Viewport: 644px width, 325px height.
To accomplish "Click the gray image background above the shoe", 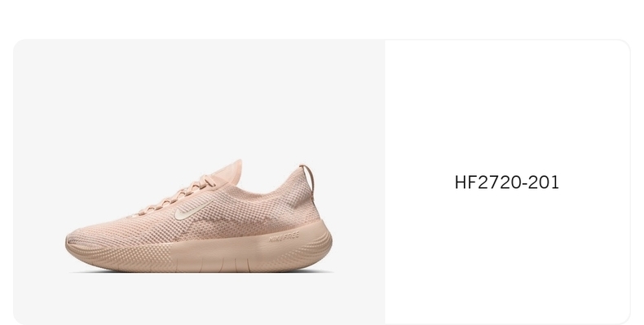I will 199,99.
